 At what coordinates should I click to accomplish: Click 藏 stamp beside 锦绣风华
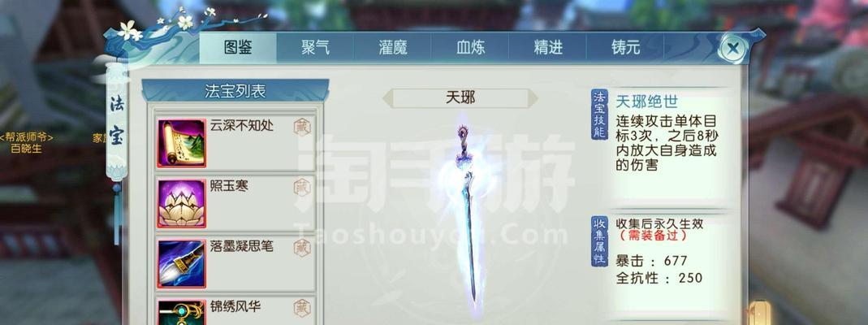coord(302,308)
